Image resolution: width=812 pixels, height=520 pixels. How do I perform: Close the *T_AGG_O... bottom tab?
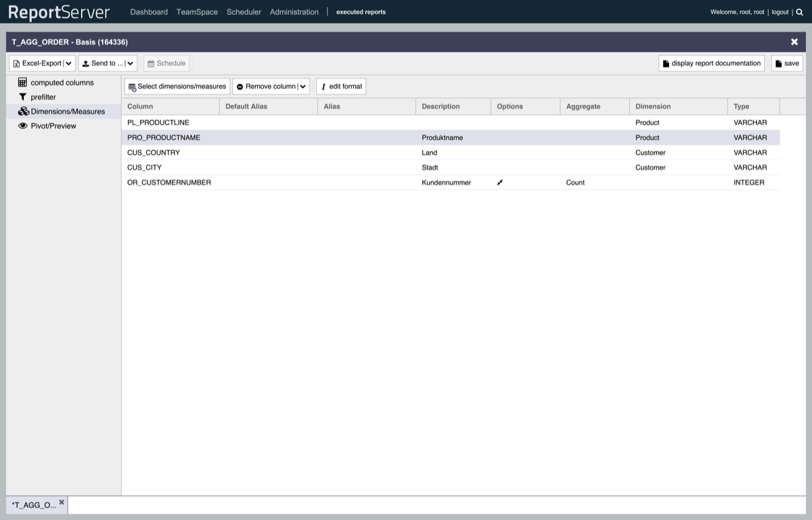(x=62, y=502)
